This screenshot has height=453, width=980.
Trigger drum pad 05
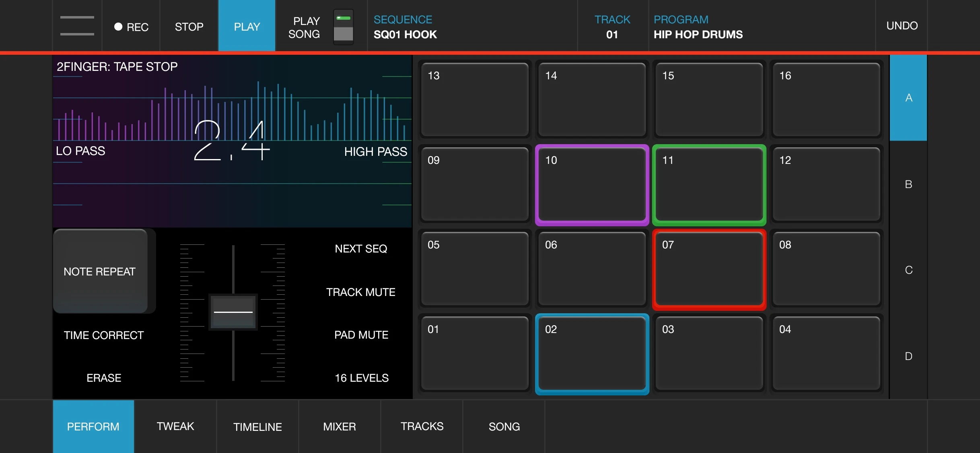(x=474, y=269)
